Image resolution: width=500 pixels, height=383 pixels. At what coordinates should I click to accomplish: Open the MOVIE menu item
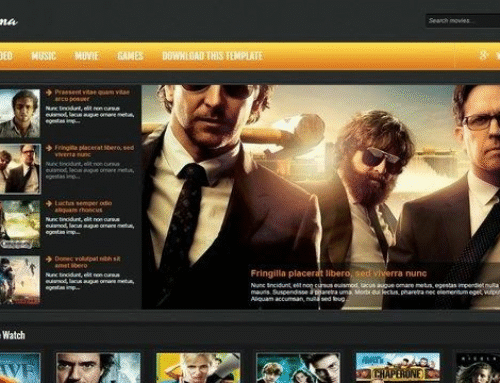tap(87, 56)
